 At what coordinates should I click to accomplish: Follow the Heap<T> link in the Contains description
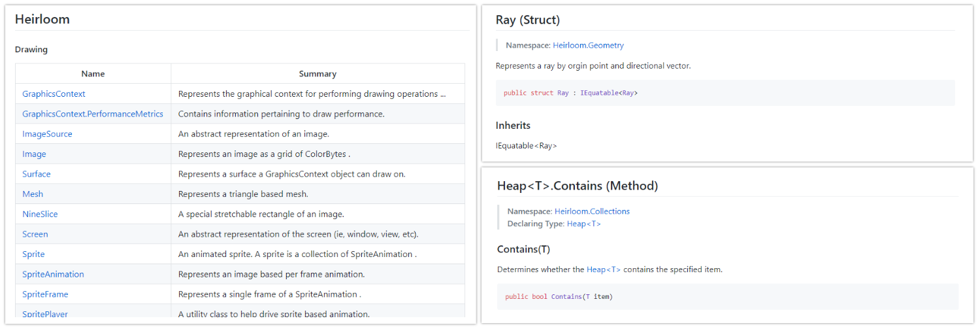[x=603, y=269]
